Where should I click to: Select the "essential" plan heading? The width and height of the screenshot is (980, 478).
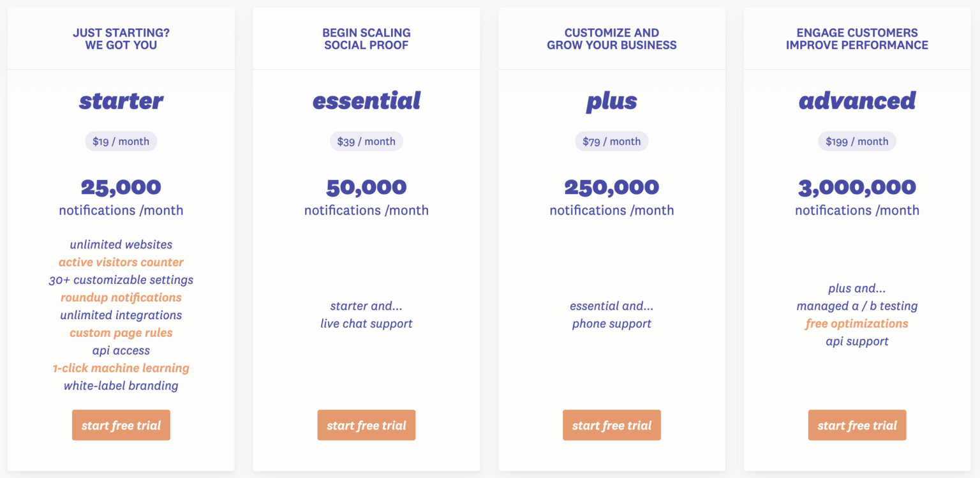coord(366,101)
